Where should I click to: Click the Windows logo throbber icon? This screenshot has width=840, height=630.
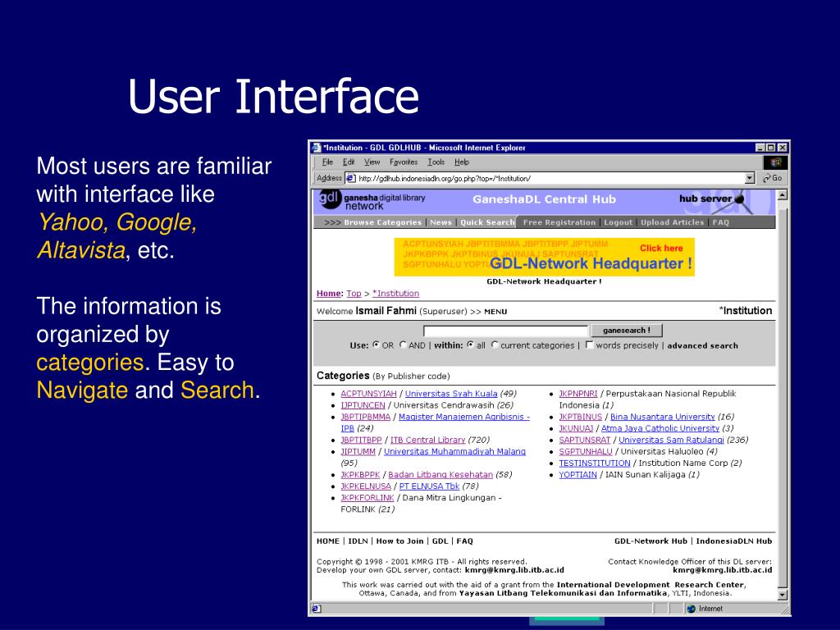(775, 162)
